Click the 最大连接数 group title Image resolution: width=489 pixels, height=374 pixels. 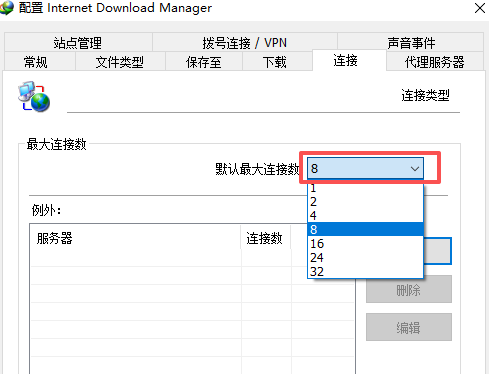(x=56, y=144)
